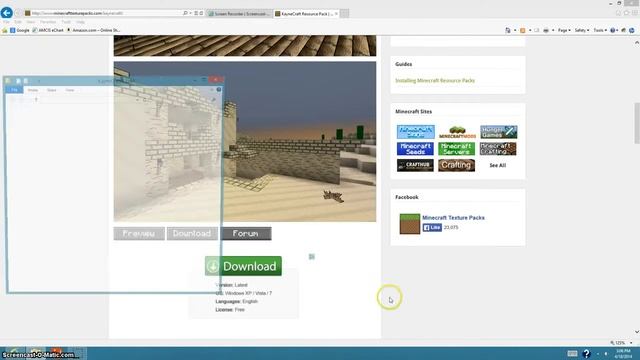Click the gray Download tab button
This screenshot has width=640, height=360.
(x=192, y=233)
